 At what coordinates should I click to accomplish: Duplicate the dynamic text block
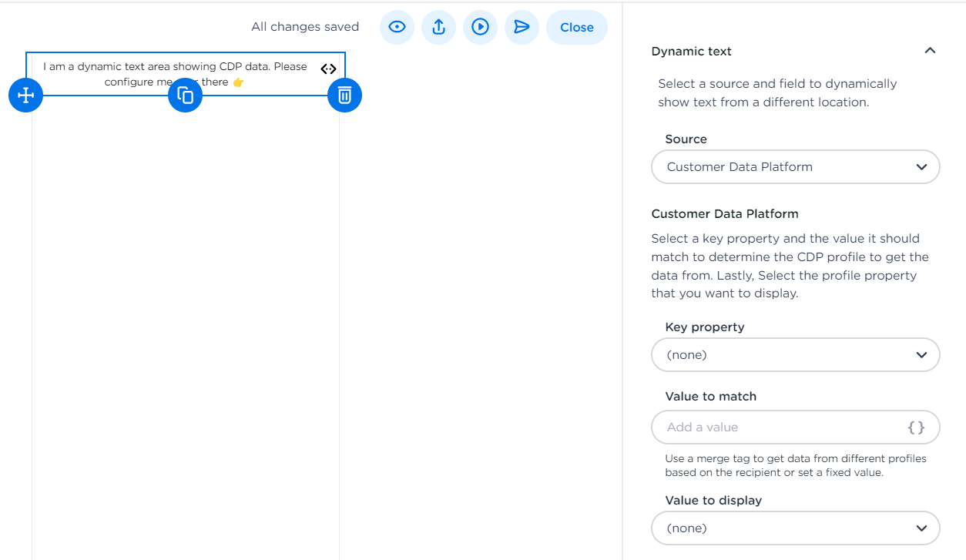tap(185, 96)
